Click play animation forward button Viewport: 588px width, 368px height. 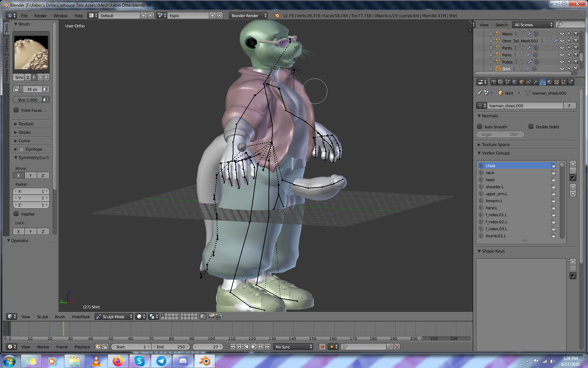click(x=253, y=347)
